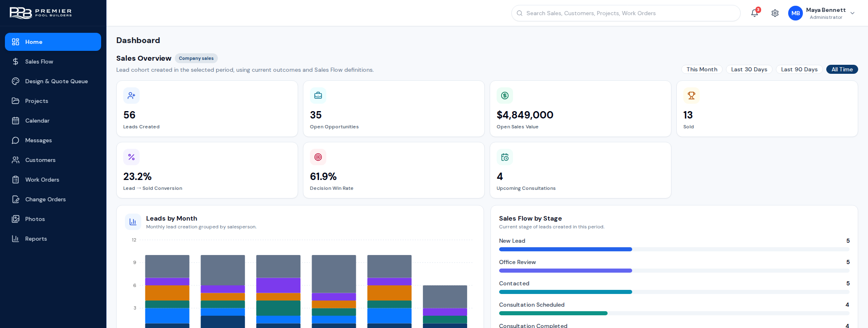This screenshot has height=328, width=868.
Task: Click the Office Review progress bar
Action: coord(674,271)
